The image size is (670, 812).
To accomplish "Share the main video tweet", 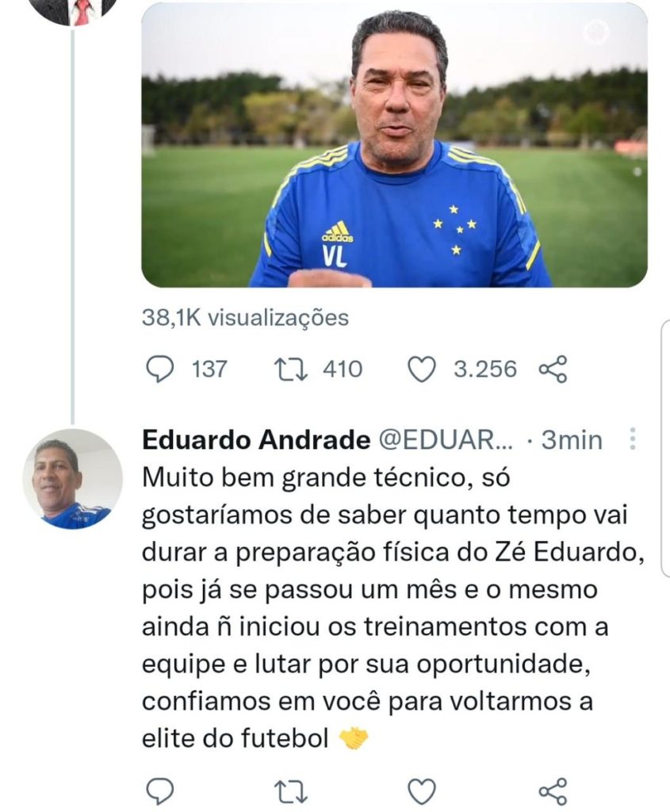I will pyautogui.click(x=553, y=370).
